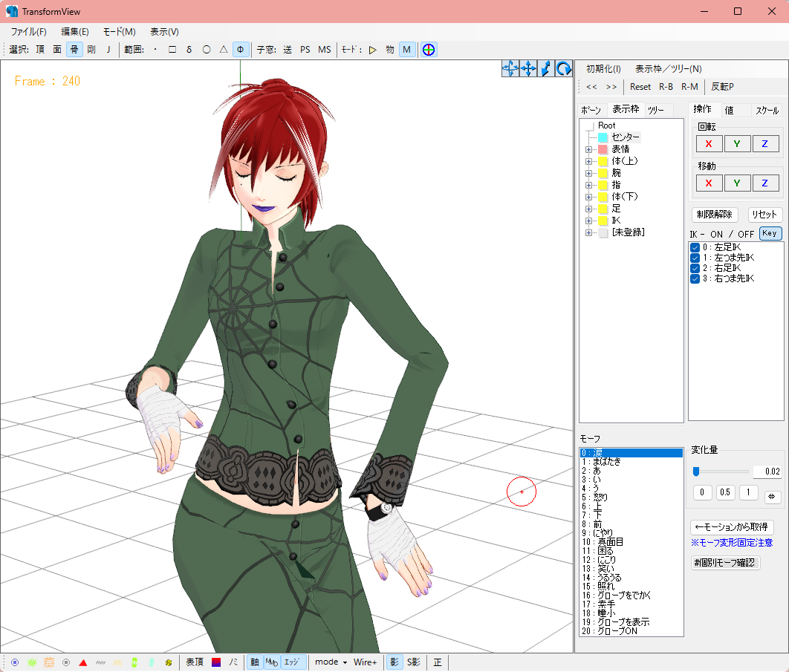Image resolution: width=789 pixels, height=672 pixels.
Task: Open the ファイル(F) menu
Action: coord(28,32)
